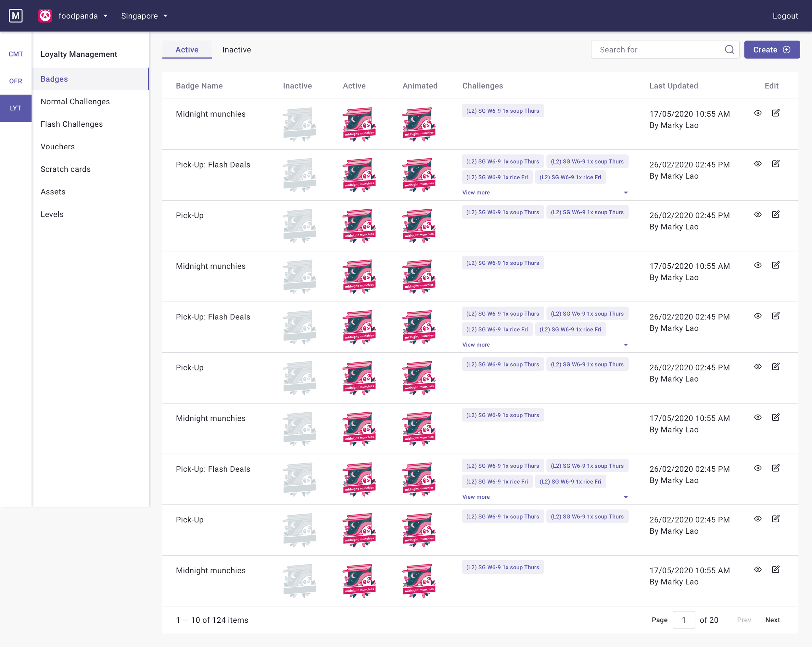Image resolution: width=812 pixels, height=647 pixels.
Task: Click edit pencil on last Midnight munchies row
Action: tap(776, 569)
